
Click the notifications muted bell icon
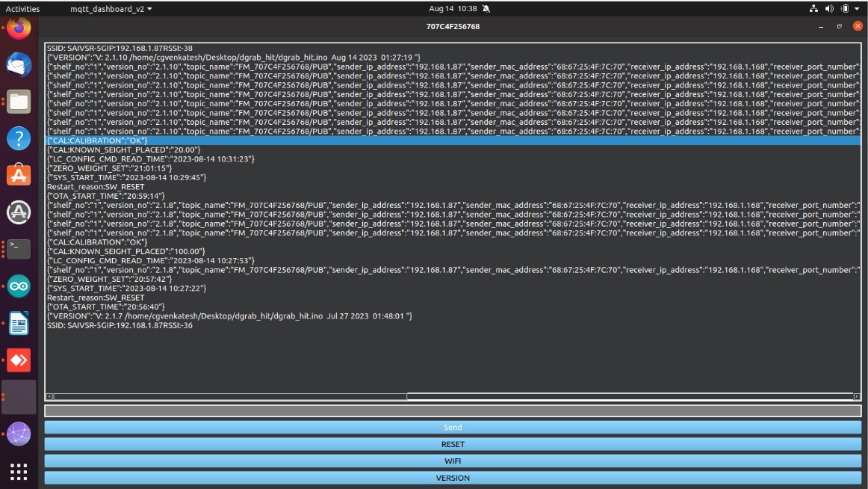pos(486,9)
